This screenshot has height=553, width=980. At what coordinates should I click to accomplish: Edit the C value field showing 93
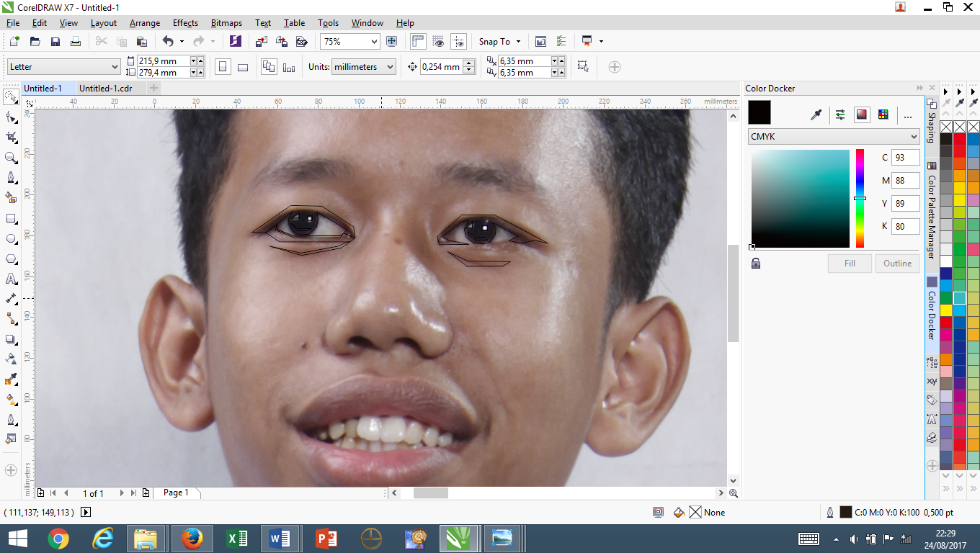(x=905, y=157)
